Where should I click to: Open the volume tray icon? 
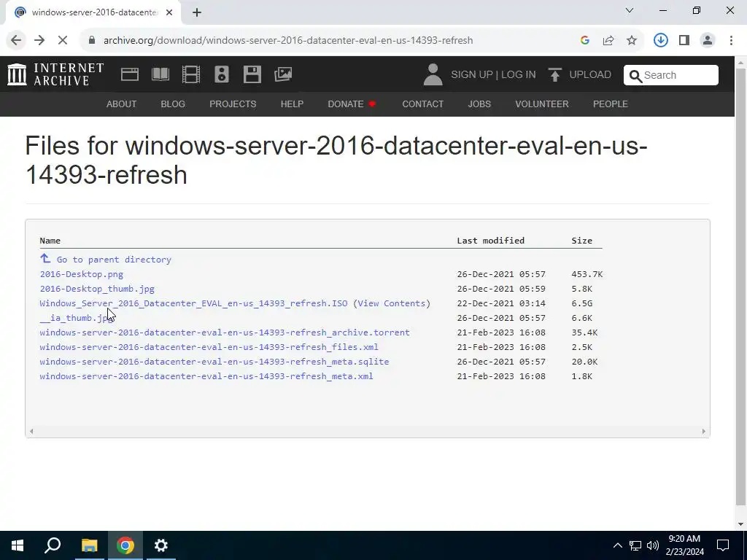pyautogui.click(x=653, y=545)
